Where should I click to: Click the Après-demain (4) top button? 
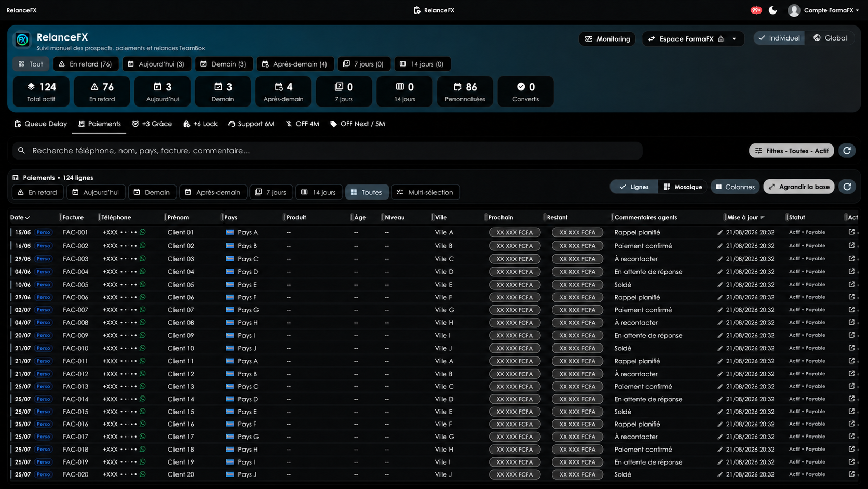click(x=295, y=64)
